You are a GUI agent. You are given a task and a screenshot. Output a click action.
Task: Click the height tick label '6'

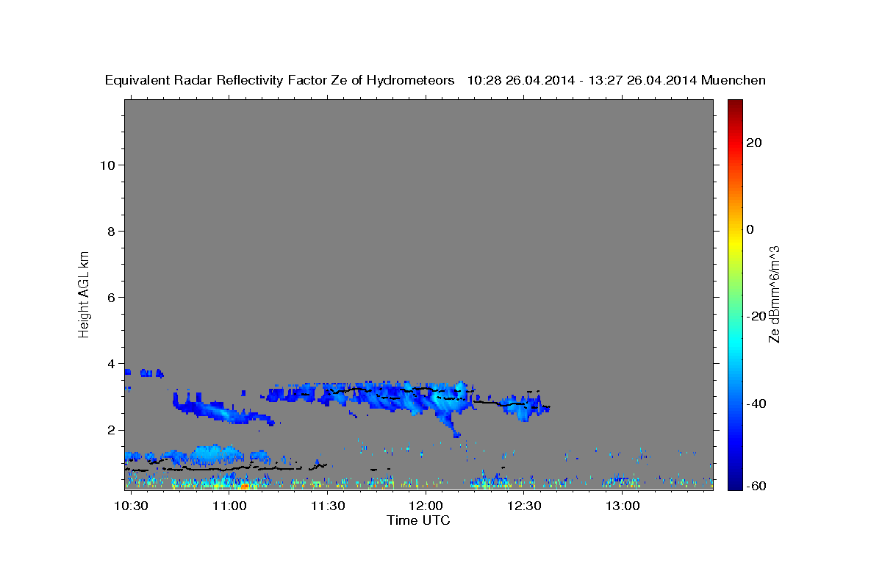(112, 297)
